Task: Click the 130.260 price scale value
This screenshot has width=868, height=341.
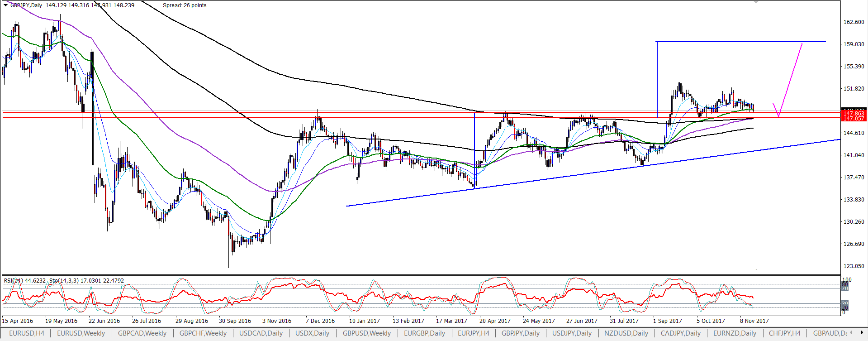Action: click(854, 222)
